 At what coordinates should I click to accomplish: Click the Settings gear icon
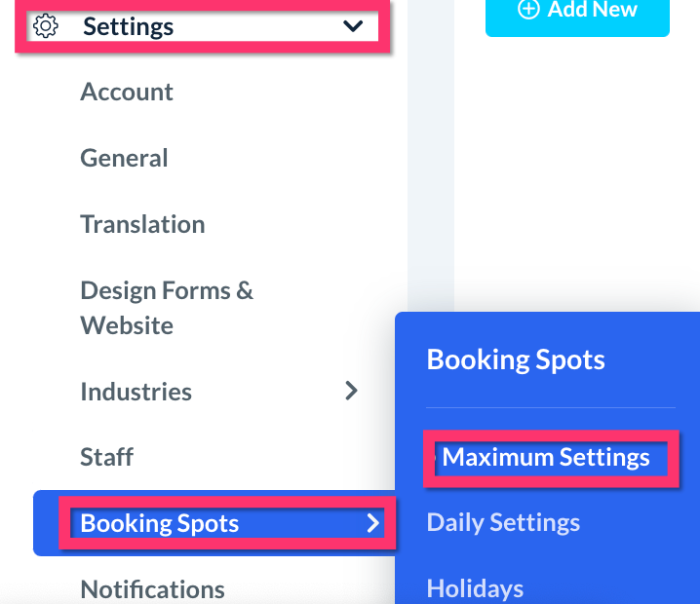pyautogui.click(x=46, y=26)
